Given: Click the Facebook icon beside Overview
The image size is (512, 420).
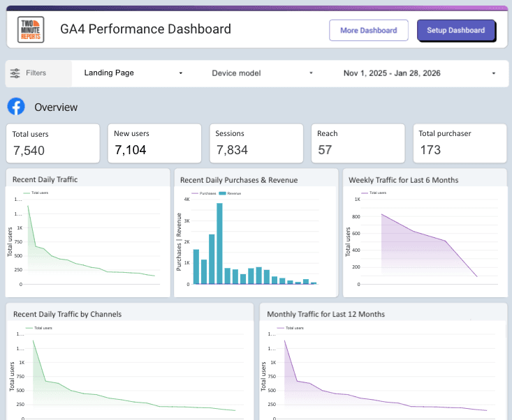Looking at the screenshot, I should [16, 107].
